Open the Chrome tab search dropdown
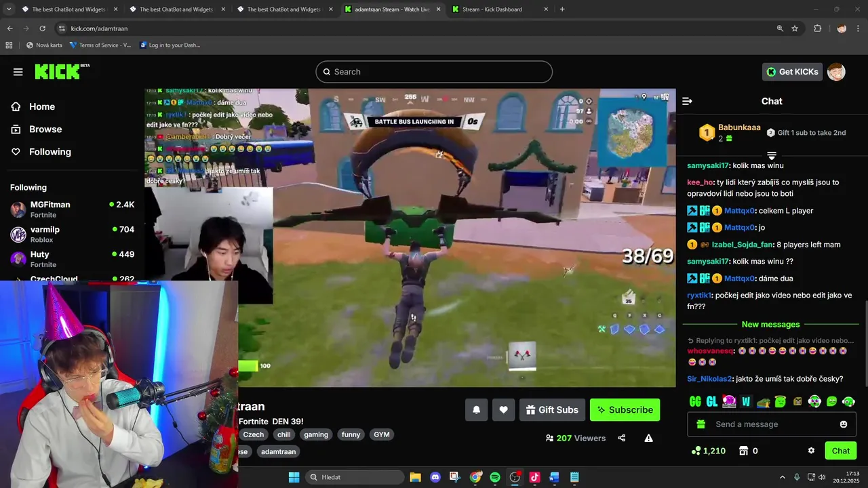This screenshot has width=868, height=488. pyautogui.click(x=9, y=9)
